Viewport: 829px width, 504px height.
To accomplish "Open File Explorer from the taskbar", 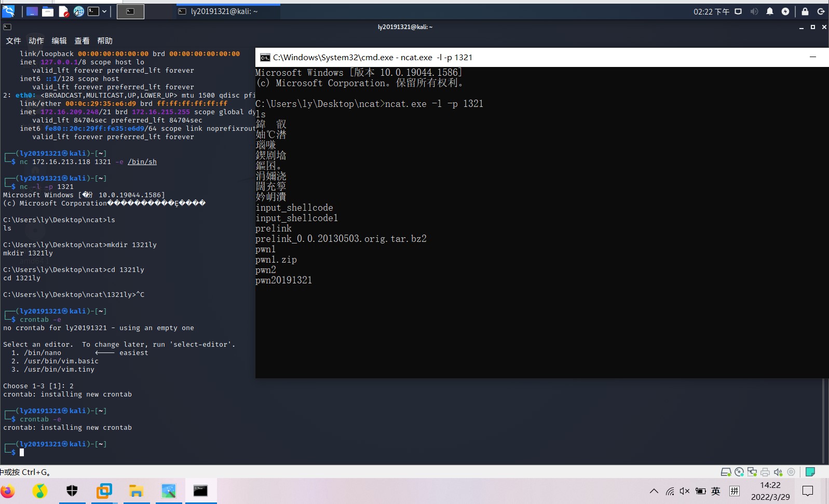I will (137, 491).
